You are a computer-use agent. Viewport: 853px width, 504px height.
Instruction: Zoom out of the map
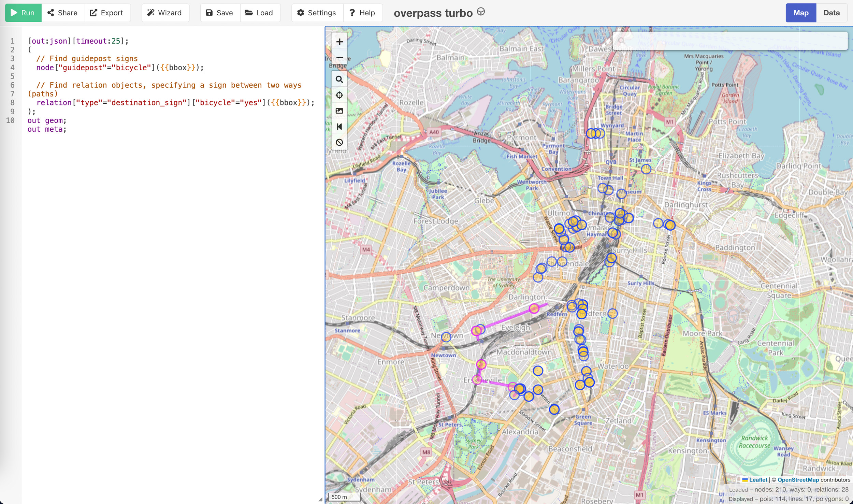tap(339, 57)
